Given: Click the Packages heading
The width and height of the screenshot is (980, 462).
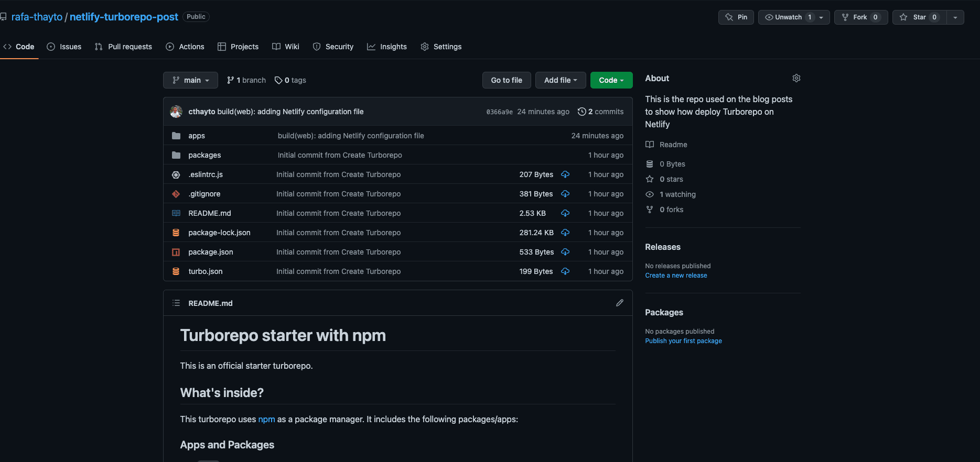Looking at the screenshot, I should coord(664,312).
